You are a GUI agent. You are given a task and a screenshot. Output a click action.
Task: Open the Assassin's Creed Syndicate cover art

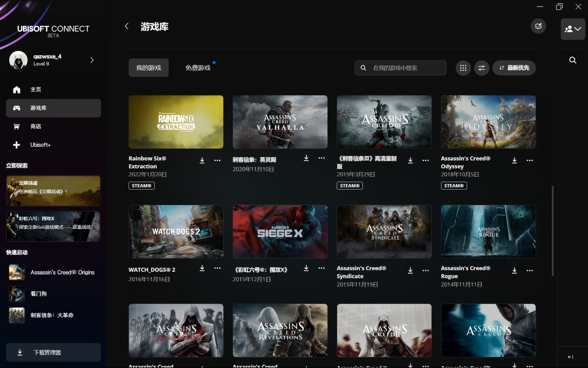(x=384, y=231)
